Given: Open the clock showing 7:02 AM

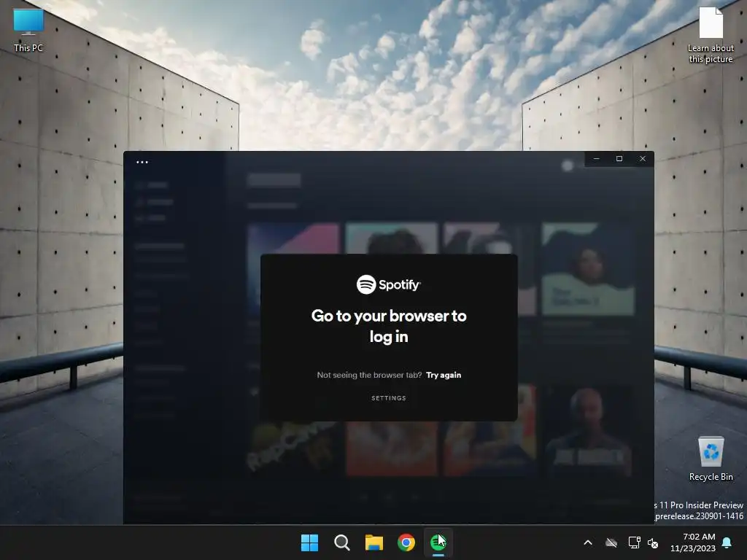Looking at the screenshot, I should pyautogui.click(x=693, y=542).
